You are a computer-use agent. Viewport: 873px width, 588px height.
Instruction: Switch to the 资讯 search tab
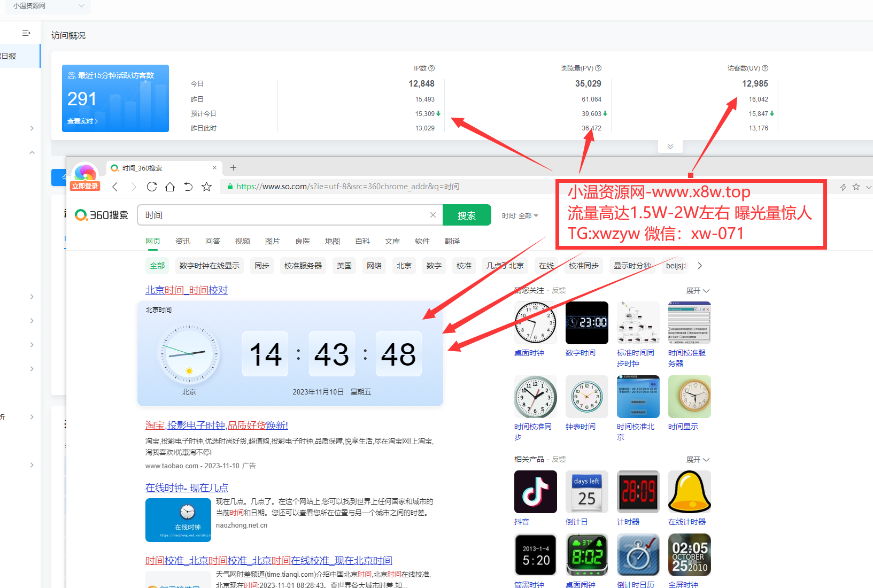point(183,242)
